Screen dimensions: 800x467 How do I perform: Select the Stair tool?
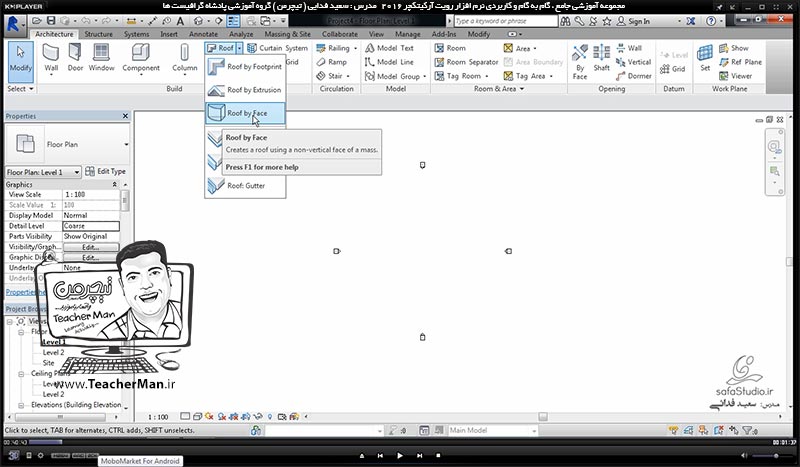[333, 76]
